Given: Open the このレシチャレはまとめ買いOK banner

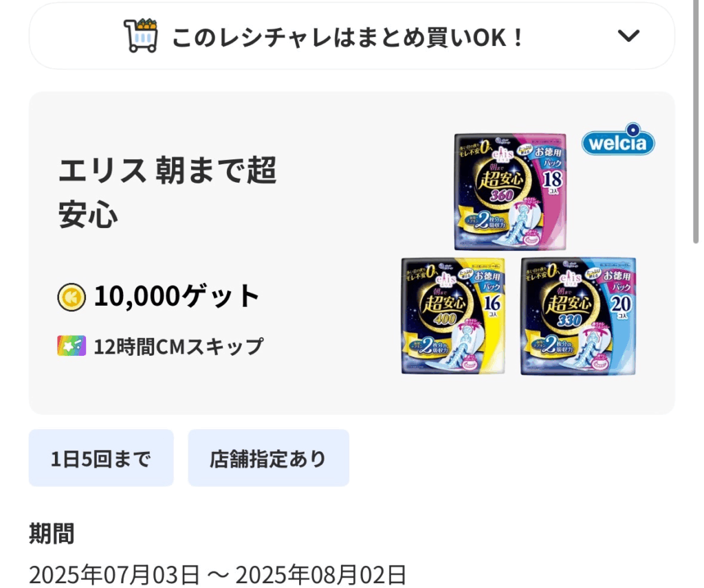Looking at the screenshot, I should click(351, 36).
